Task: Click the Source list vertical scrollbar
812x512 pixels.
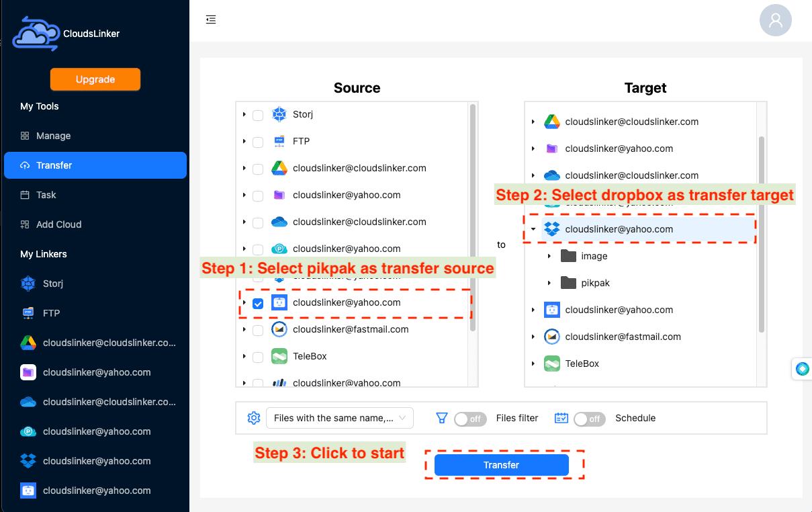Action: tap(473, 216)
